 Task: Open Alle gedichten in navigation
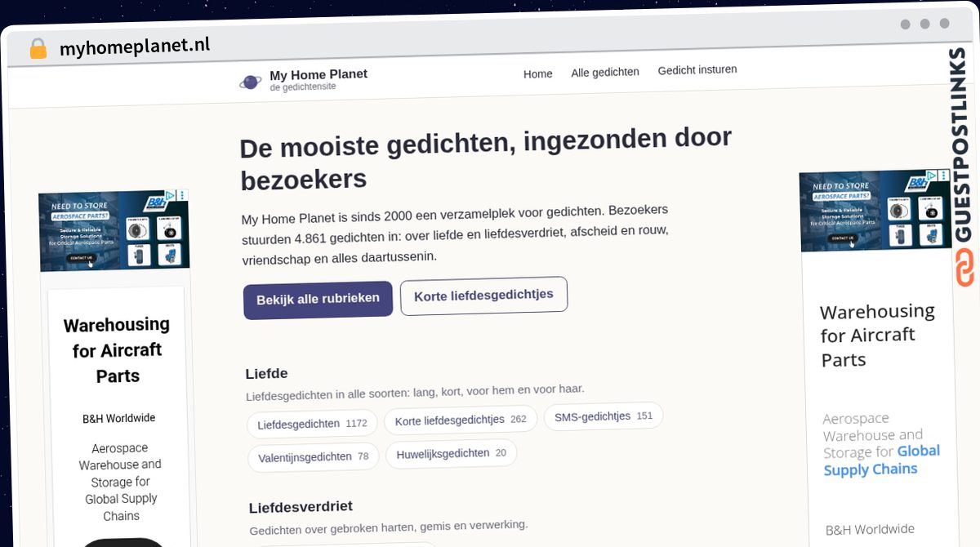click(x=605, y=72)
